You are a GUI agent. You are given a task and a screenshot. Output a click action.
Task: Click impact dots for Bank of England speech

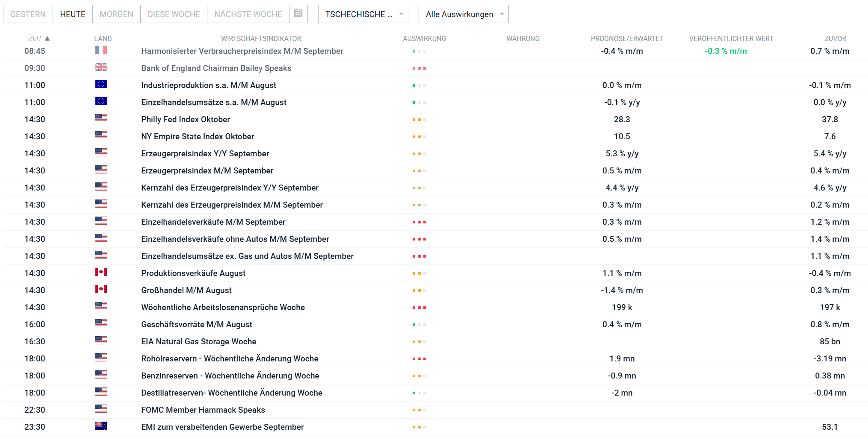(x=419, y=68)
